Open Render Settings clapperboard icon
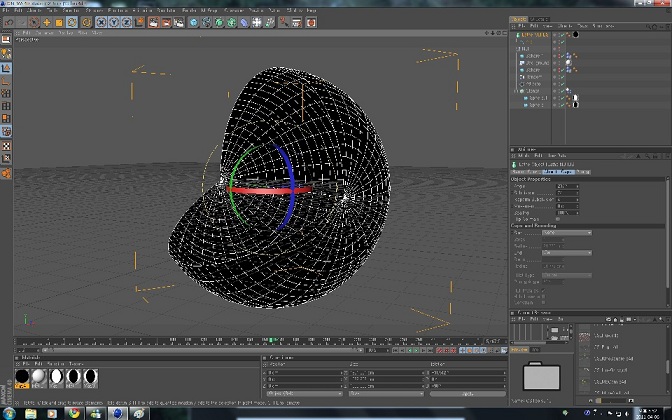Image resolution: width=672 pixels, height=420 pixels. [x=179, y=22]
